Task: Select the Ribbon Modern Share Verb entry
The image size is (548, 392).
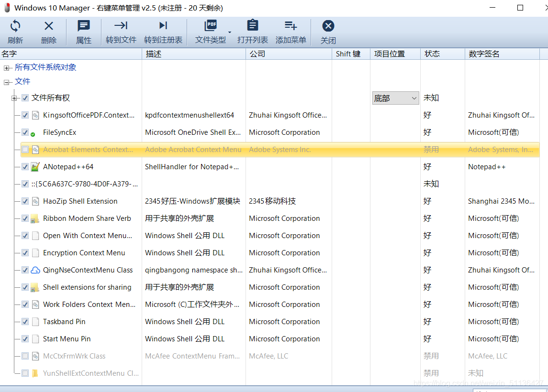Action: click(x=87, y=218)
